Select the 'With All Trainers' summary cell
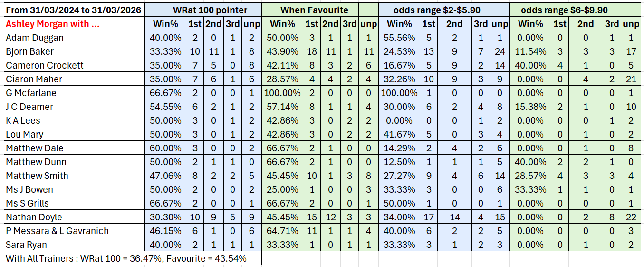The height and width of the screenshot is (267, 644). [x=126, y=258]
